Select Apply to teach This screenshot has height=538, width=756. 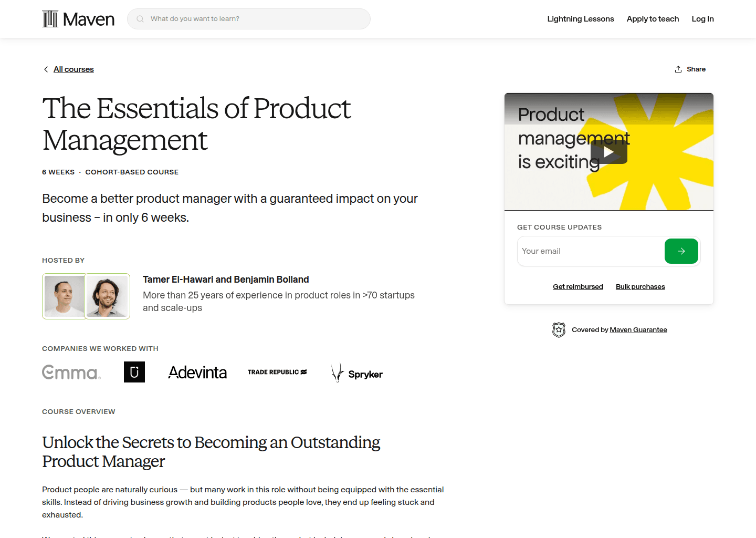coord(653,18)
